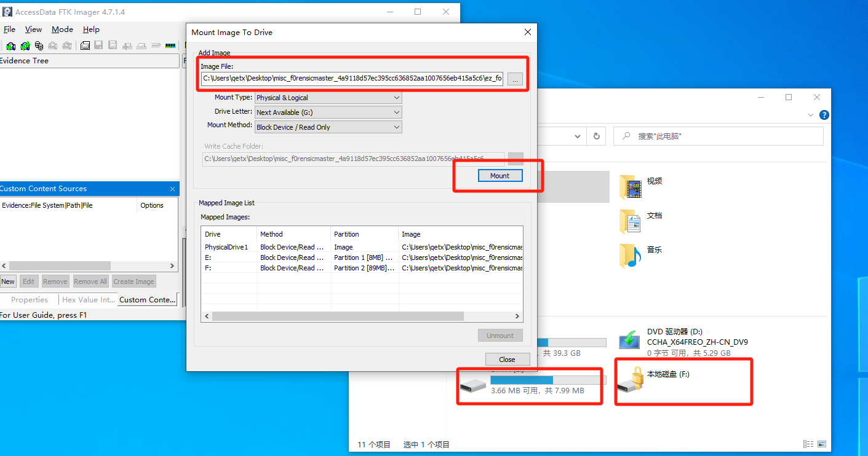
Task: Click the Verify Drive/Image toolbar icon
Action: pyautogui.click(x=156, y=45)
